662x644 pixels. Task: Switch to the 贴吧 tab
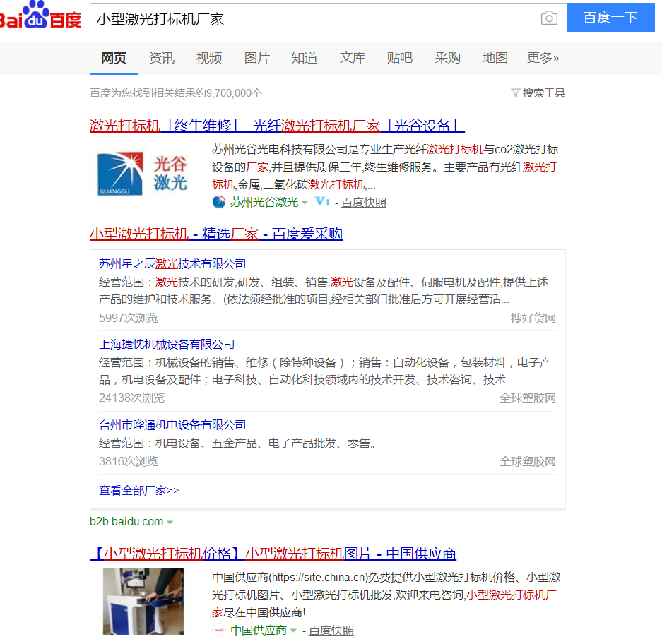click(400, 58)
